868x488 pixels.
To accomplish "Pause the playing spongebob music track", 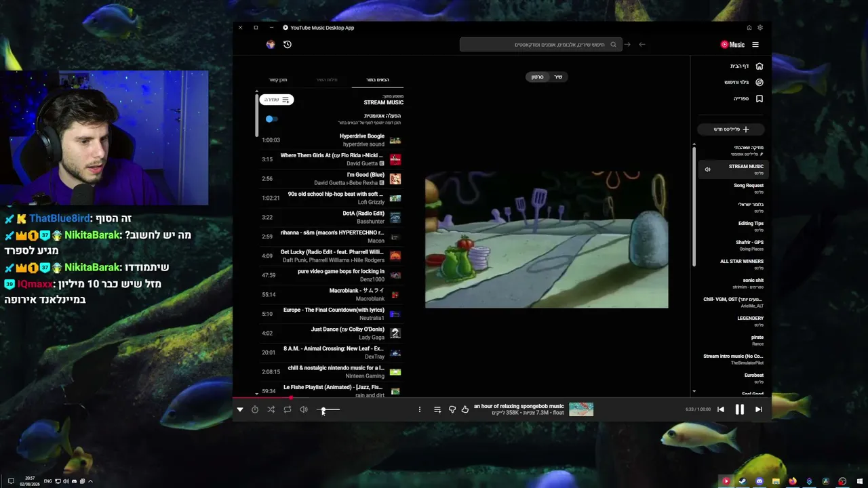I will pos(739,409).
